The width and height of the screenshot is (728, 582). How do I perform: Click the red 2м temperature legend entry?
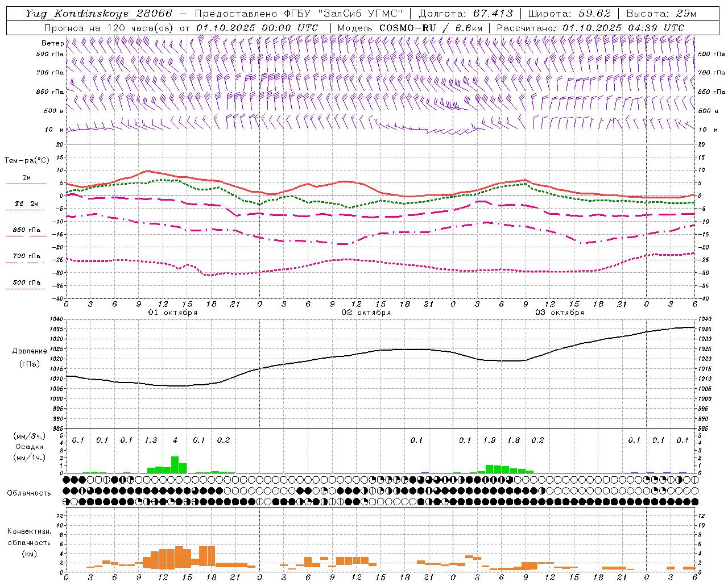click(27, 180)
